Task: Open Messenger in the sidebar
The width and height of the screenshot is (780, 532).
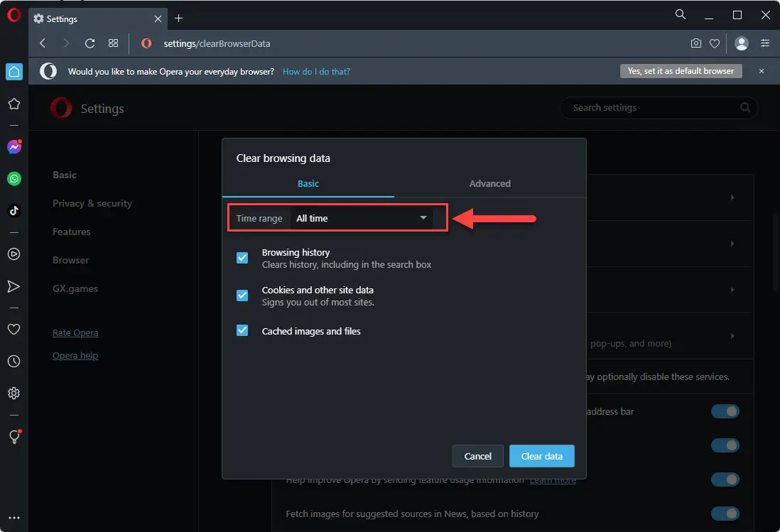Action: pos(14,147)
